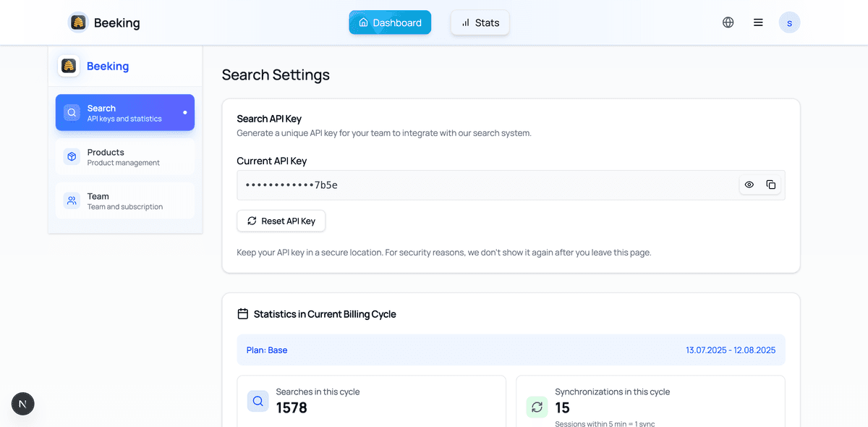Open the language globe icon

click(x=728, y=22)
